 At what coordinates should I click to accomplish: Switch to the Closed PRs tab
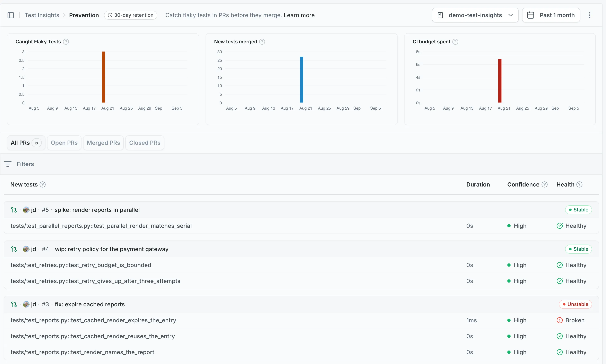click(145, 143)
